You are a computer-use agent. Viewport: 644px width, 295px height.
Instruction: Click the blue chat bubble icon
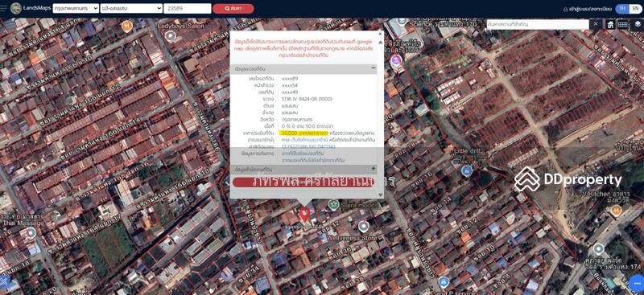point(636,285)
